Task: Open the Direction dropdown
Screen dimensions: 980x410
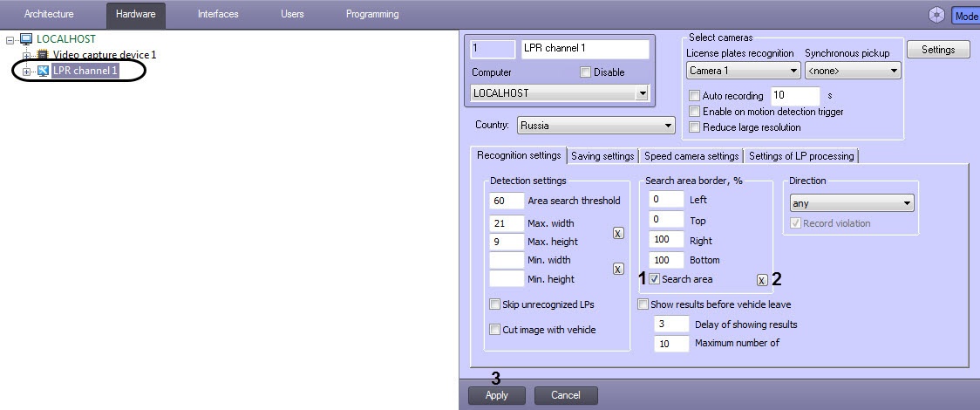Action: click(x=852, y=203)
